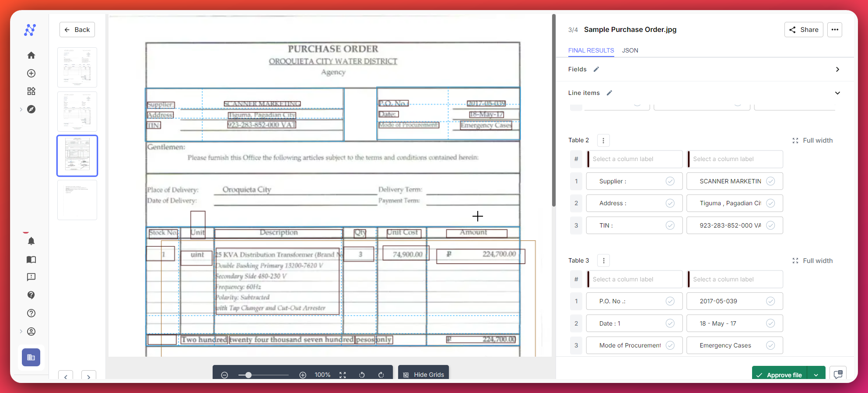Viewport: 868px width, 393px height.
Task: Open the outlined question-mark icon
Action: coord(31,313)
